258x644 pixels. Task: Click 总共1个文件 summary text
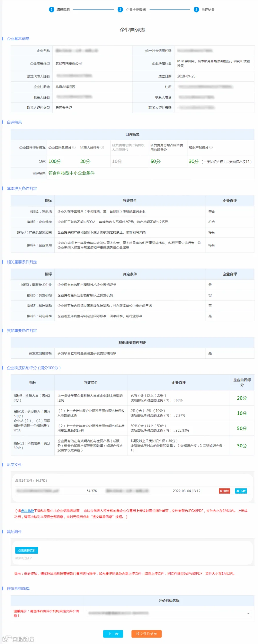[x=31, y=480]
